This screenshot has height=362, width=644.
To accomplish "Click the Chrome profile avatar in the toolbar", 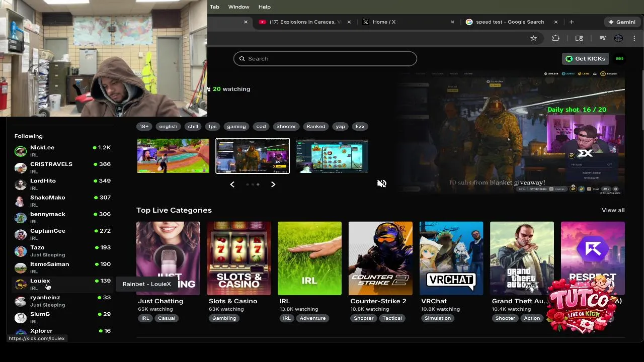I will click(619, 38).
